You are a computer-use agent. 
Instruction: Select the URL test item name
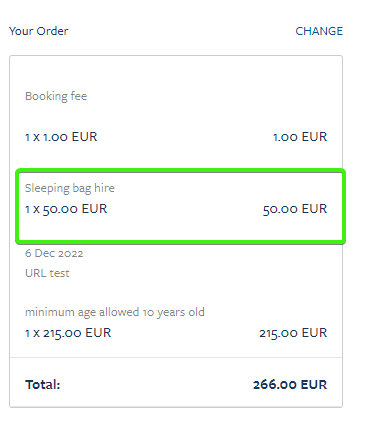click(47, 273)
